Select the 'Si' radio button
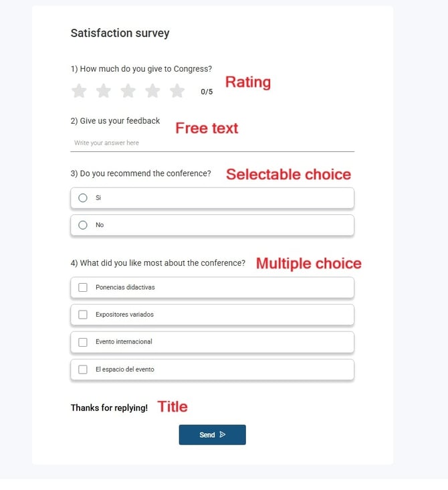This screenshot has height=490, width=448. coord(83,197)
